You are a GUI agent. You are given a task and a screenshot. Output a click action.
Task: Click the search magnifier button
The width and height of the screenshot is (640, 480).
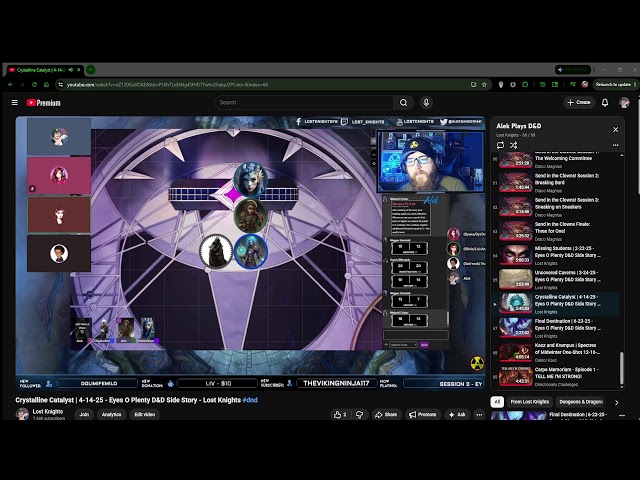pos(403,102)
